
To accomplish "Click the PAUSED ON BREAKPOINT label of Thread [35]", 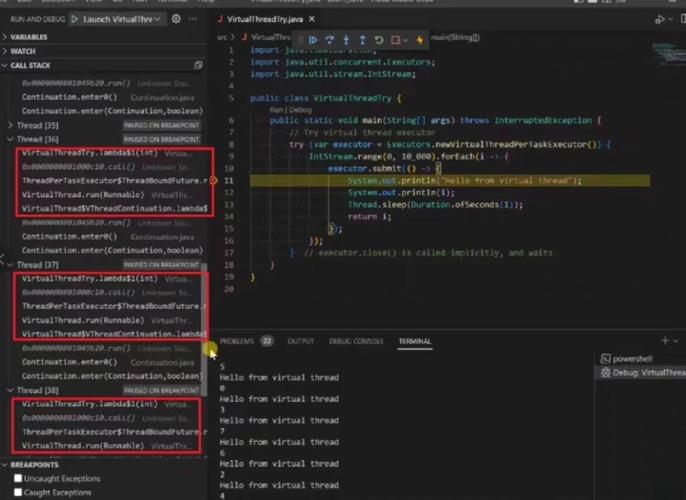I will [161, 126].
